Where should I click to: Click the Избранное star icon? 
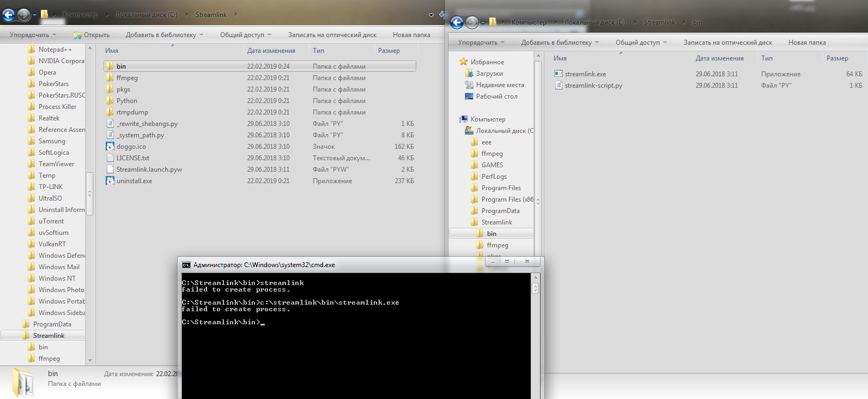(464, 62)
